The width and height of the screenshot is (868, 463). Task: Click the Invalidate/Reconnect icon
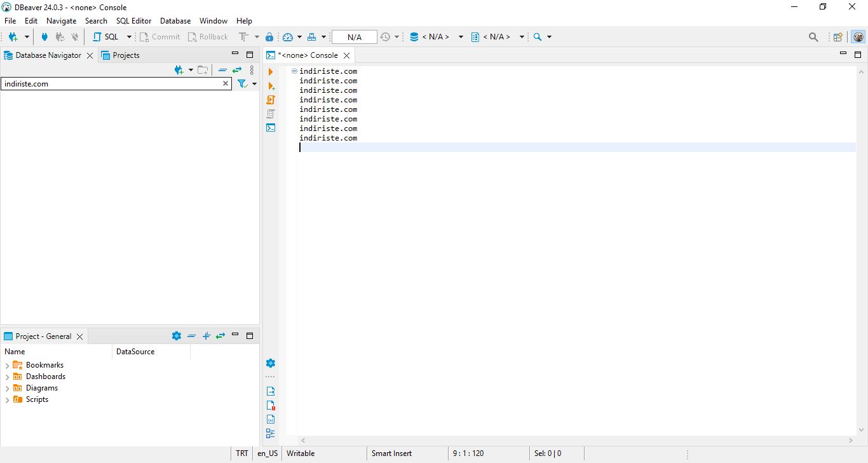pyautogui.click(x=60, y=37)
